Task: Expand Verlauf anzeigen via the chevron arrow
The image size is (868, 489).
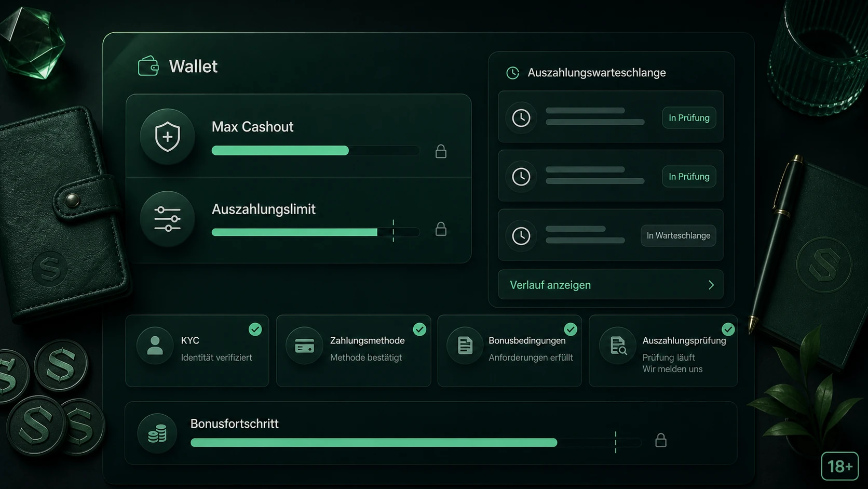Action: point(711,285)
